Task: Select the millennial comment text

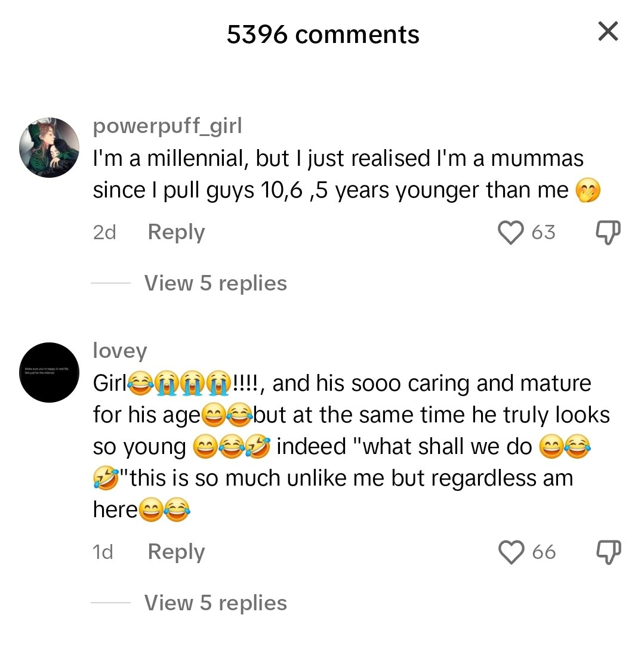Action: 338,174
